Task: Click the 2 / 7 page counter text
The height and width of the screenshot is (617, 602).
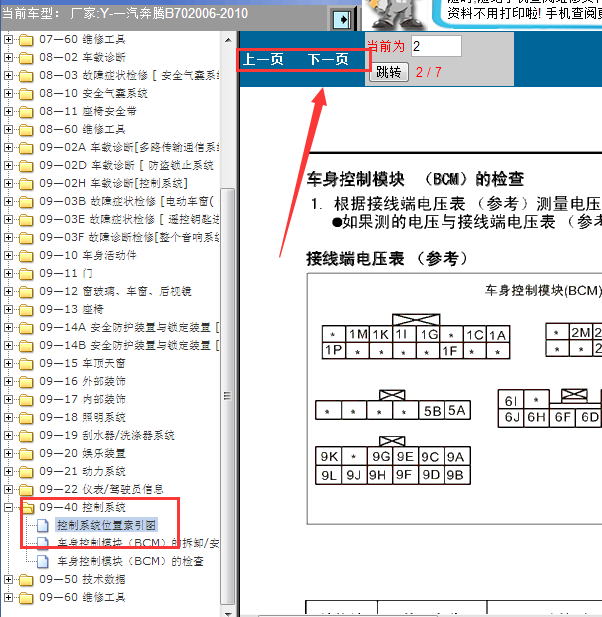Action: [x=429, y=72]
